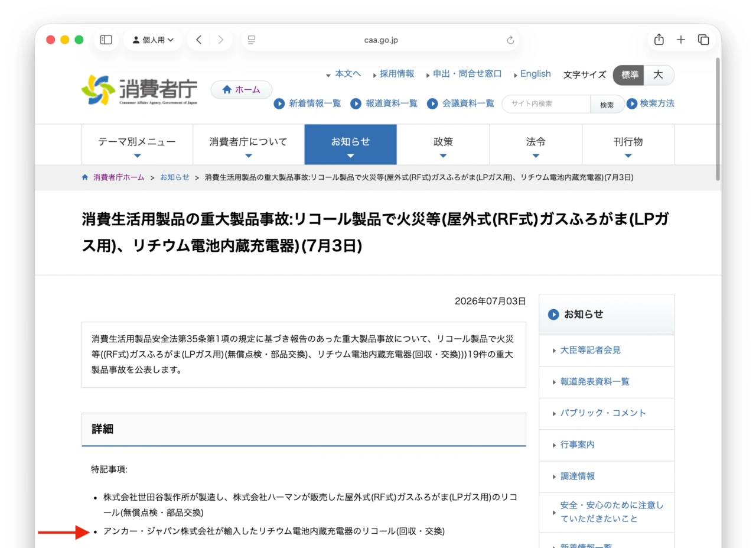756x548 pixels.
Task: Open the 個人用 profile dropdown
Action: coord(153,40)
